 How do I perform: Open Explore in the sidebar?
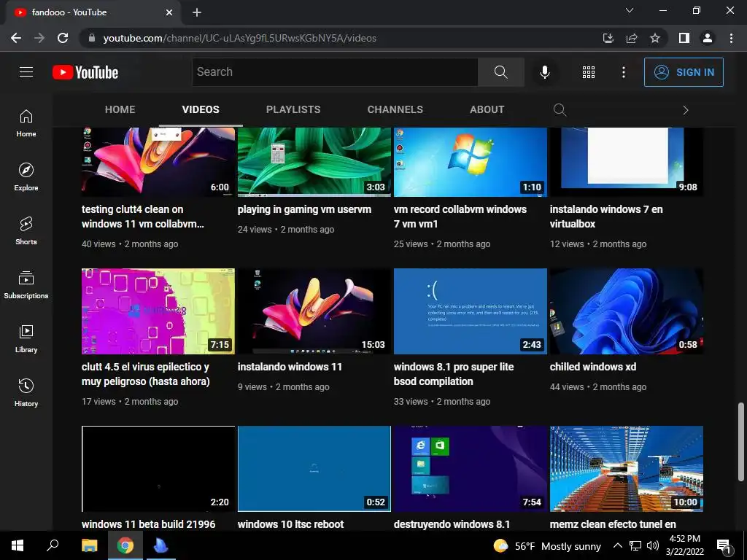(x=26, y=176)
